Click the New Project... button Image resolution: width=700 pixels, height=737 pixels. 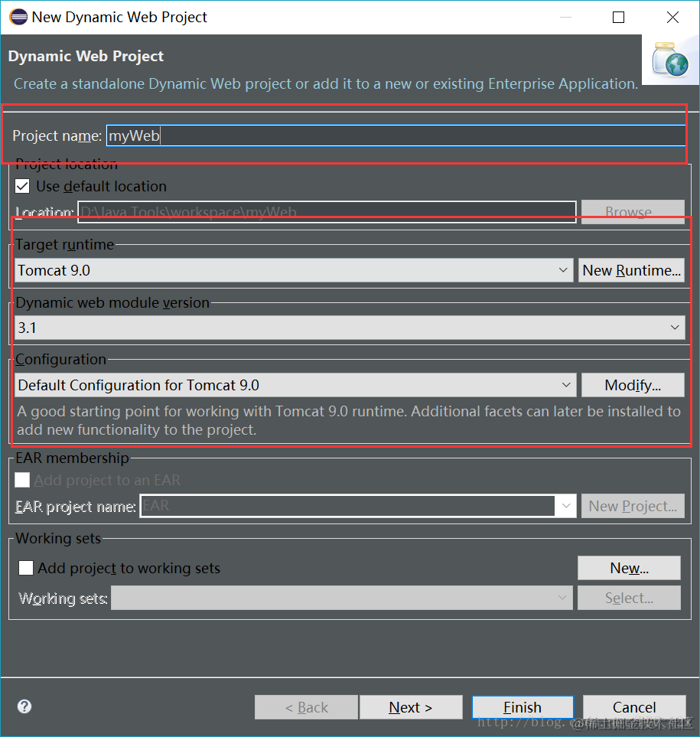633,506
